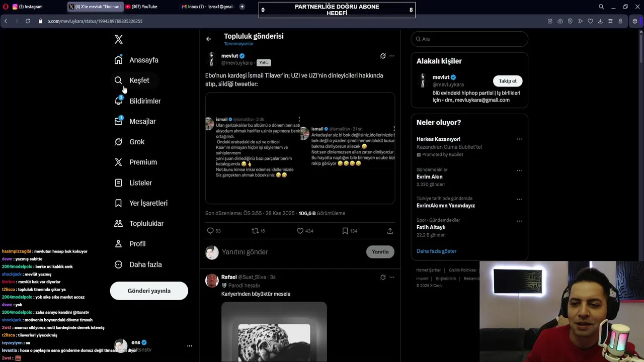
Task: Click the Yanıtını gönder reply field
Action: pos(292,252)
